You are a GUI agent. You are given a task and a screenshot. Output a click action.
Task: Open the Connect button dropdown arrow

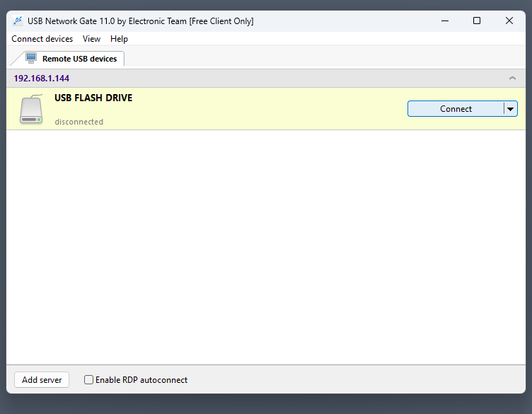(x=511, y=109)
